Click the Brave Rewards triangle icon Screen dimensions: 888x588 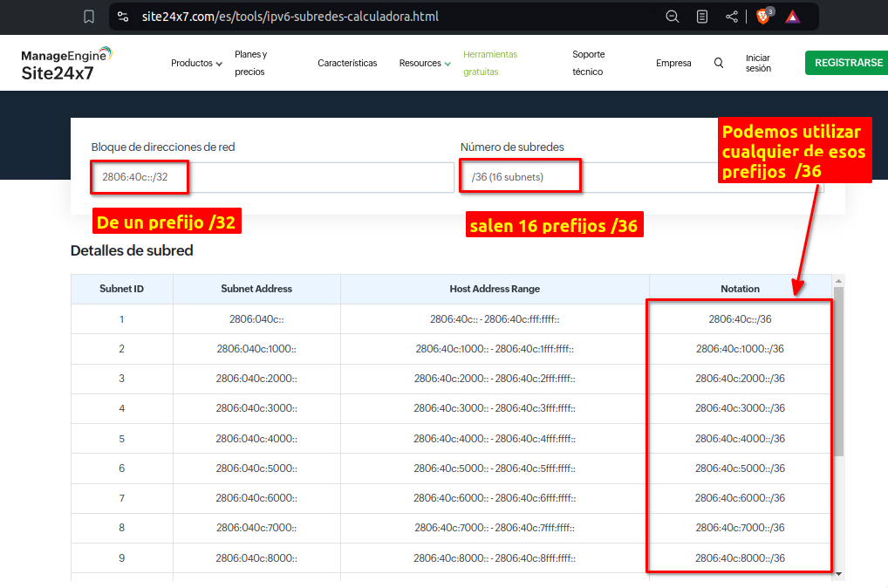coord(792,17)
